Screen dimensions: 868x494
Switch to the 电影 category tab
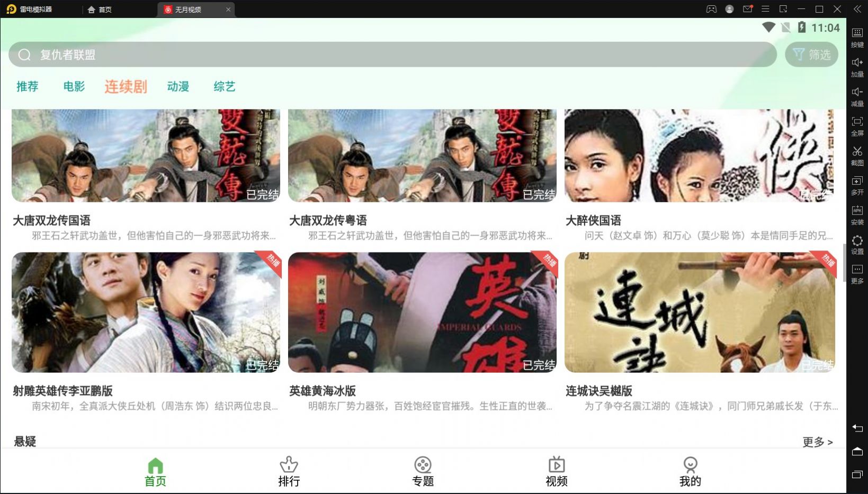click(x=74, y=86)
